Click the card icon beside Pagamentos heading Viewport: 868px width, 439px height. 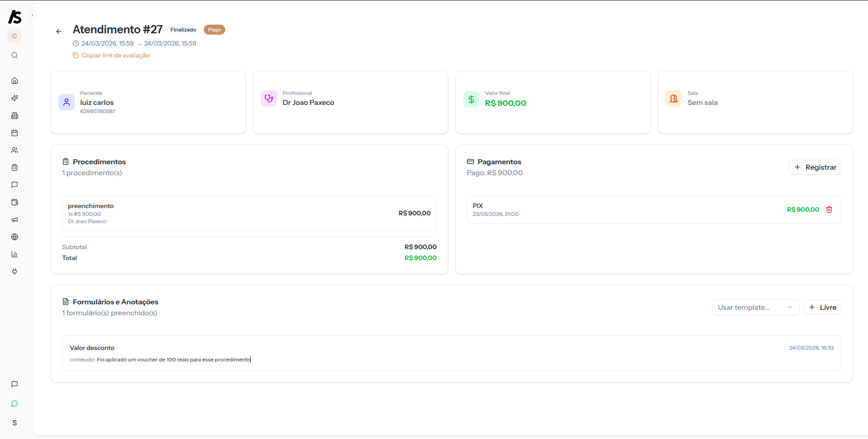(x=470, y=162)
